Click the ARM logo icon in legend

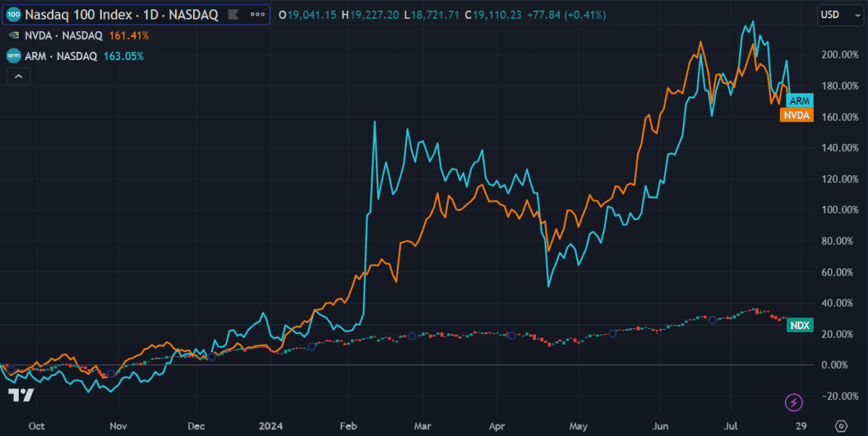tap(14, 56)
